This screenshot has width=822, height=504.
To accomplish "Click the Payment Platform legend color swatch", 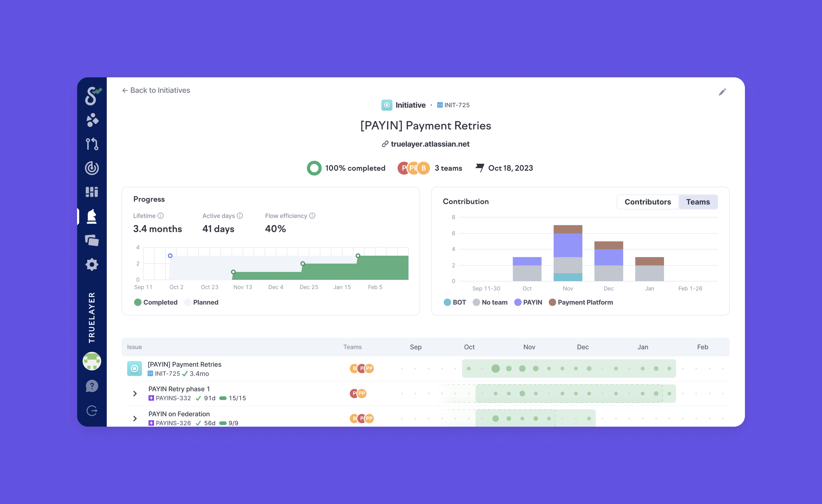I will 552,302.
